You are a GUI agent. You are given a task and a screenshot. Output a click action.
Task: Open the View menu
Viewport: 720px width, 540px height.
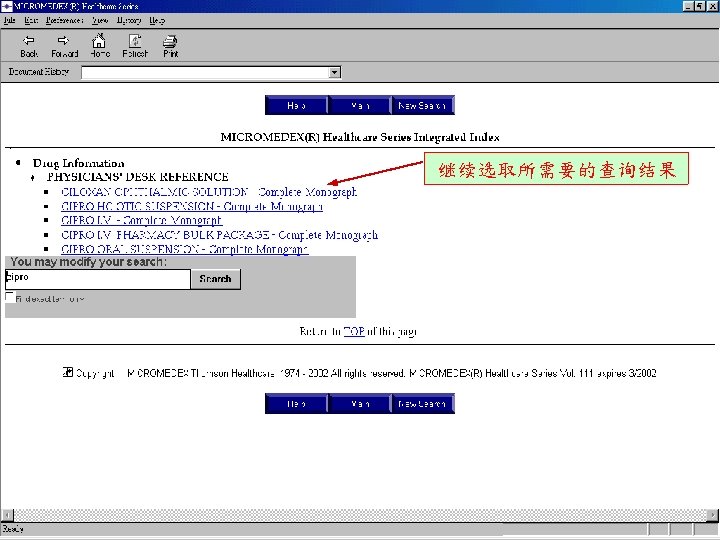pyautogui.click(x=100, y=21)
